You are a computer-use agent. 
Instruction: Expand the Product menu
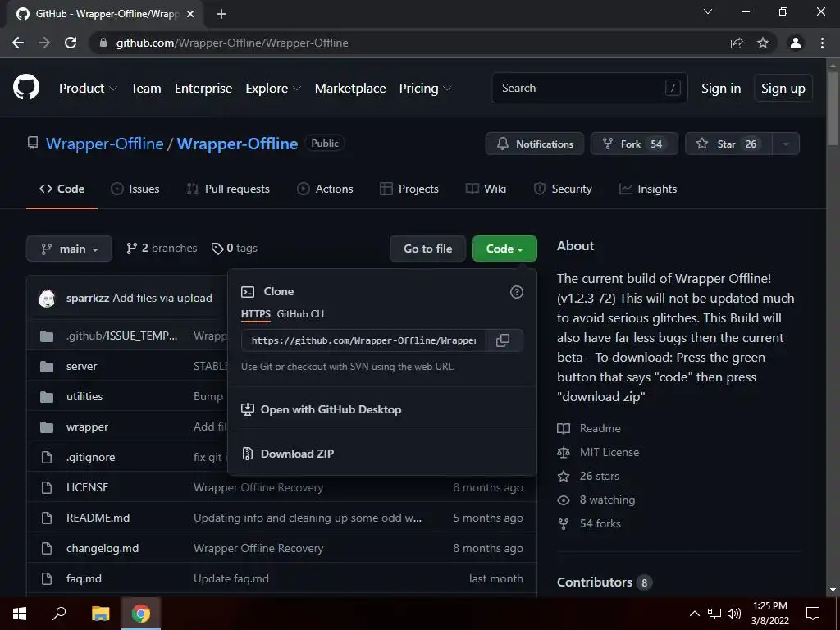88,89
